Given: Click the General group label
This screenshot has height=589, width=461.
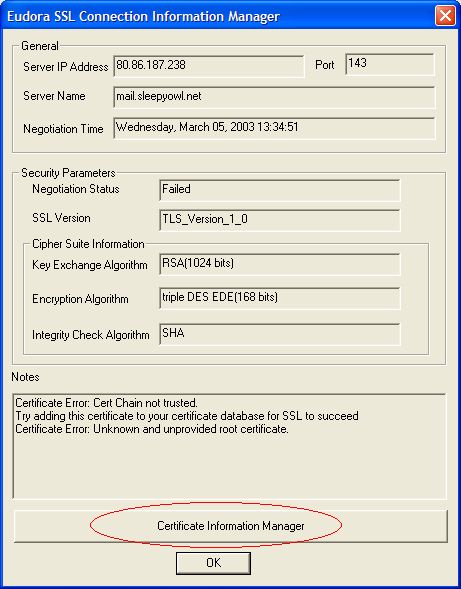Looking at the screenshot, I should point(40,46).
